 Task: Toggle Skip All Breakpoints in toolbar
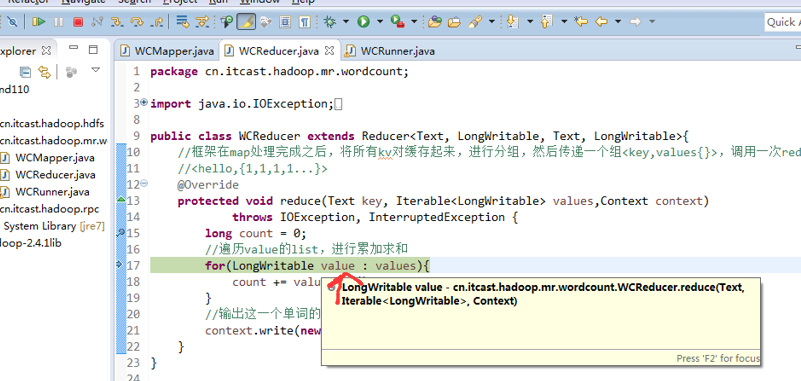(12, 22)
